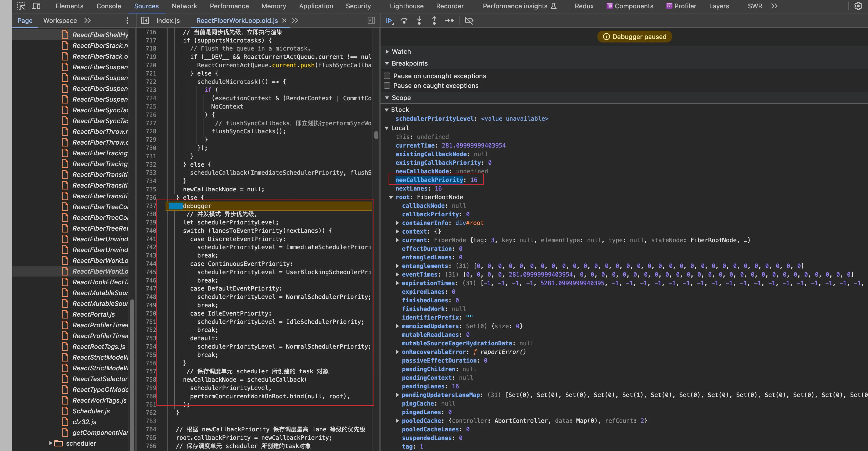Close the ReactFiberWorkLoop.old.js tab
868x451 pixels.
(284, 21)
